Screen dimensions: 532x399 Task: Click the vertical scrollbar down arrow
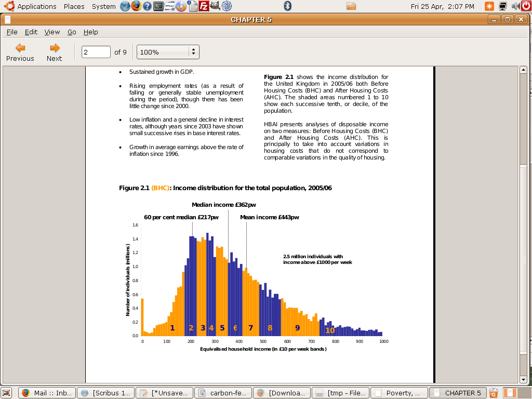523,380
